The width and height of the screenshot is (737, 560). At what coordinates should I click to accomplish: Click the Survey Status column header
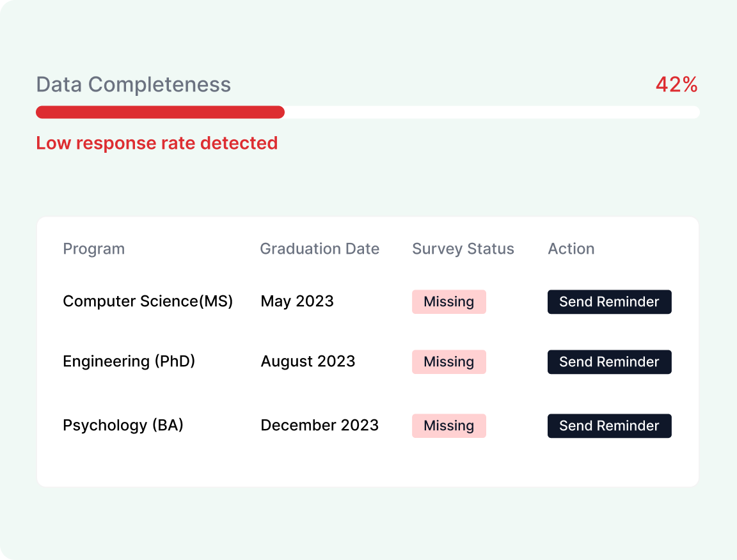[463, 249]
